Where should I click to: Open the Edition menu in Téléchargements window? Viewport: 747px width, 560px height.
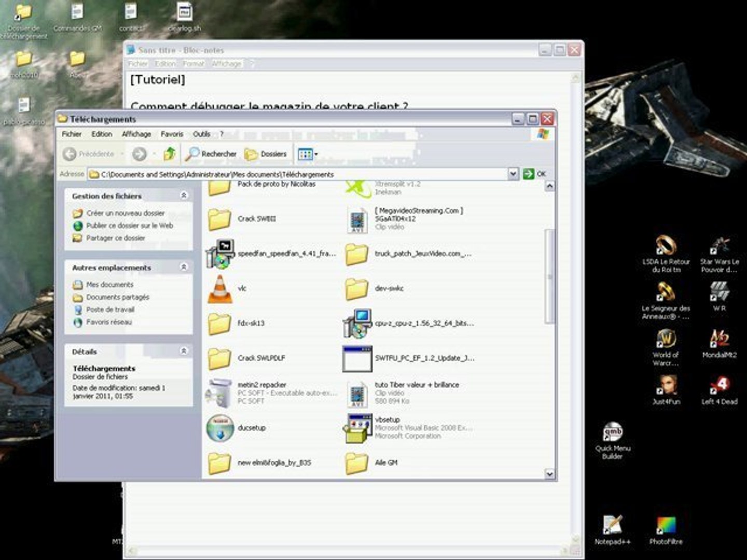(x=102, y=134)
